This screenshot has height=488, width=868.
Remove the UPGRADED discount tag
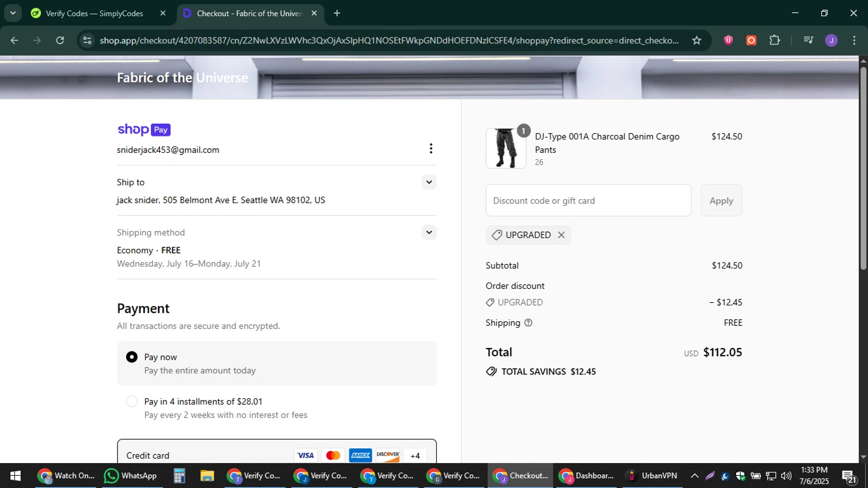pyautogui.click(x=561, y=235)
